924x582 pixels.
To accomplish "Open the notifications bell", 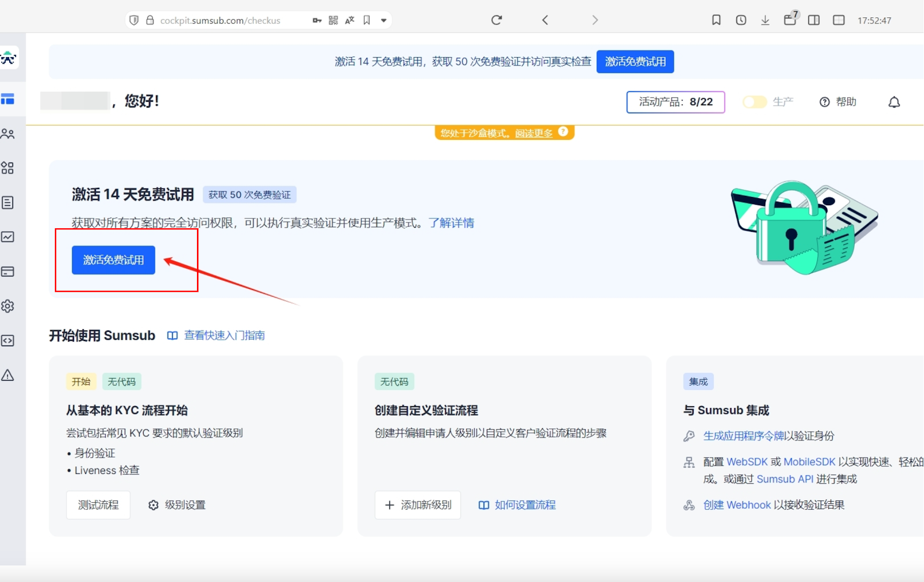I will 894,102.
